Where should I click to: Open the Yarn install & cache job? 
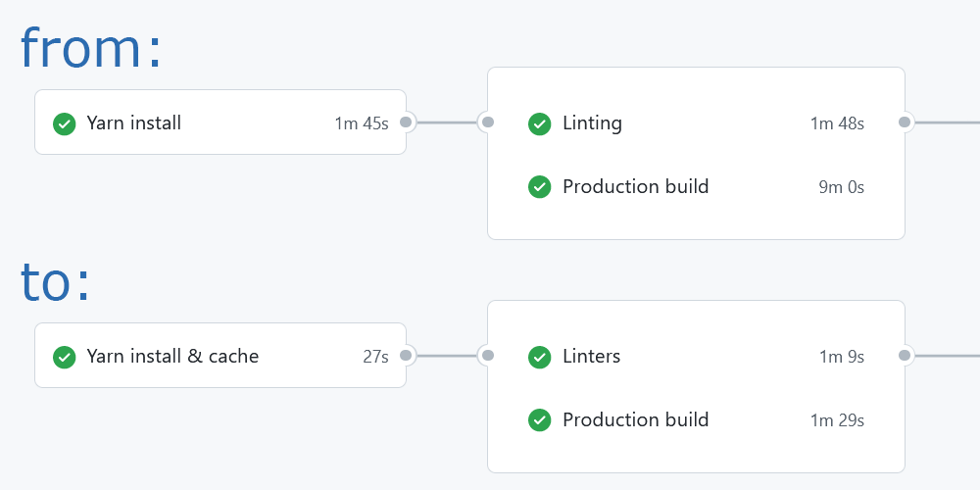220,356
